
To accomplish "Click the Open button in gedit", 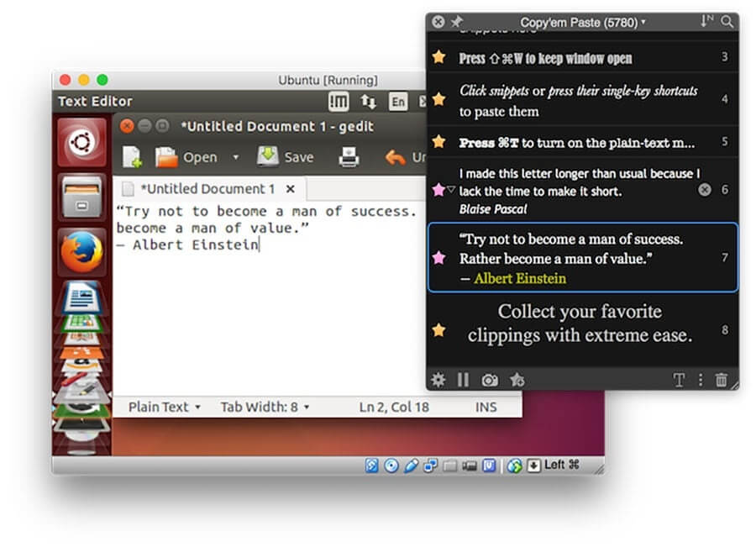I will [186, 157].
